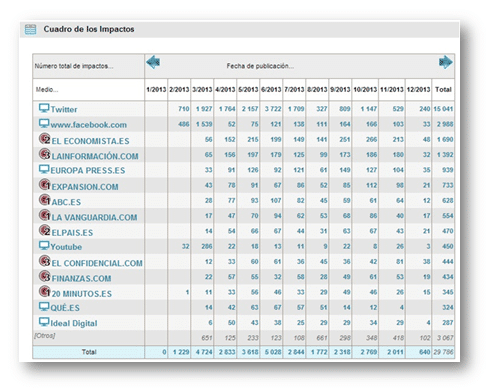Open the EUROPA PRESS.ES media link
Screen dimensions: 503x388
click(x=88, y=170)
